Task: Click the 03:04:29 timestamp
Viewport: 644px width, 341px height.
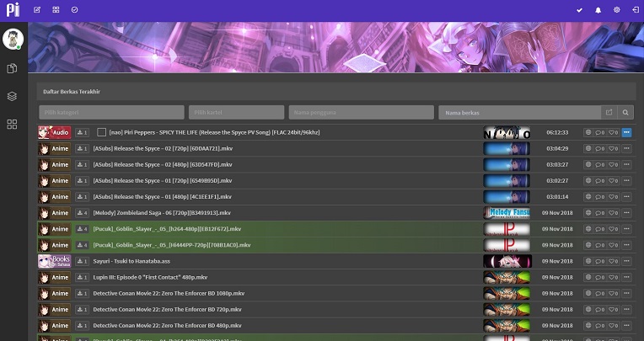Action: tap(557, 148)
